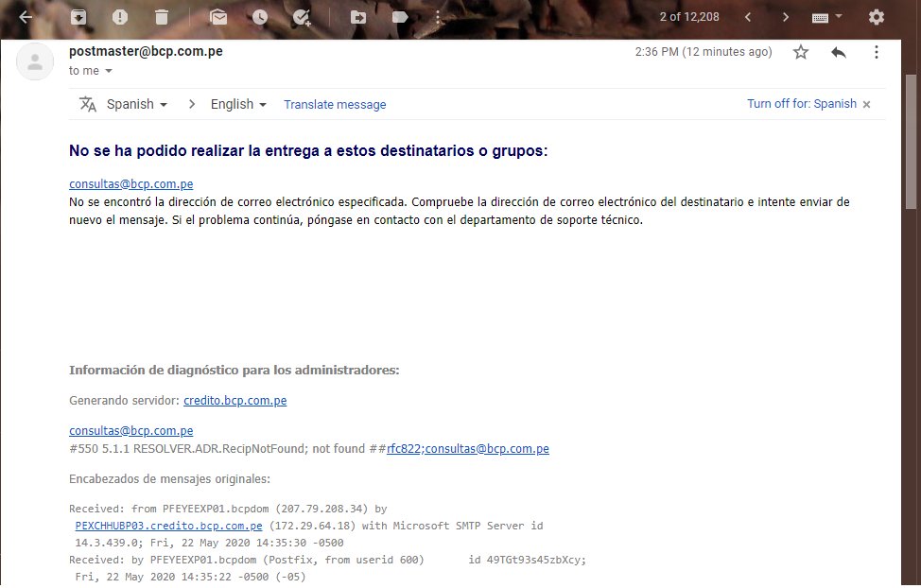Click the sender's avatar picture
921x588 pixels.
pyautogui.click(x=35, y=61)
